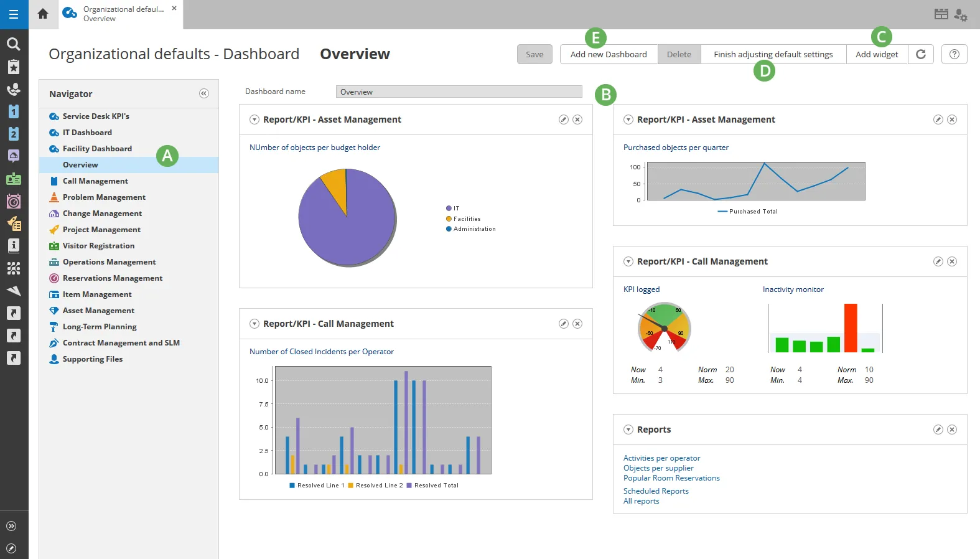980x559 pixels.
Task: Remove the Reports widget
Action: [952, 430]
